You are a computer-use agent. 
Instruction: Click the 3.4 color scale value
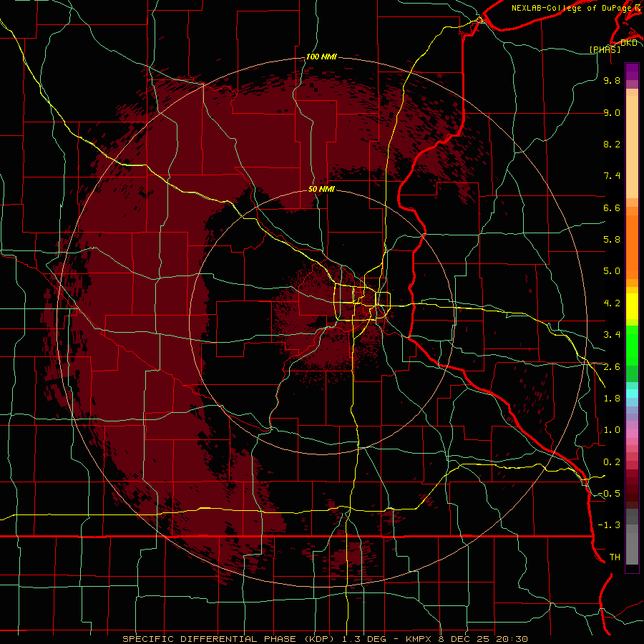612,335
